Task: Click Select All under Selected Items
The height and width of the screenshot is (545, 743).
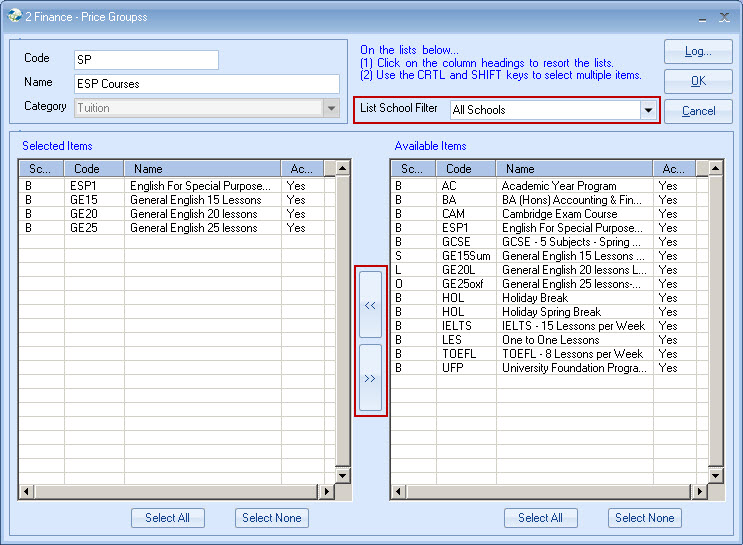Action: pyautogui.click(x=168, y=518)
